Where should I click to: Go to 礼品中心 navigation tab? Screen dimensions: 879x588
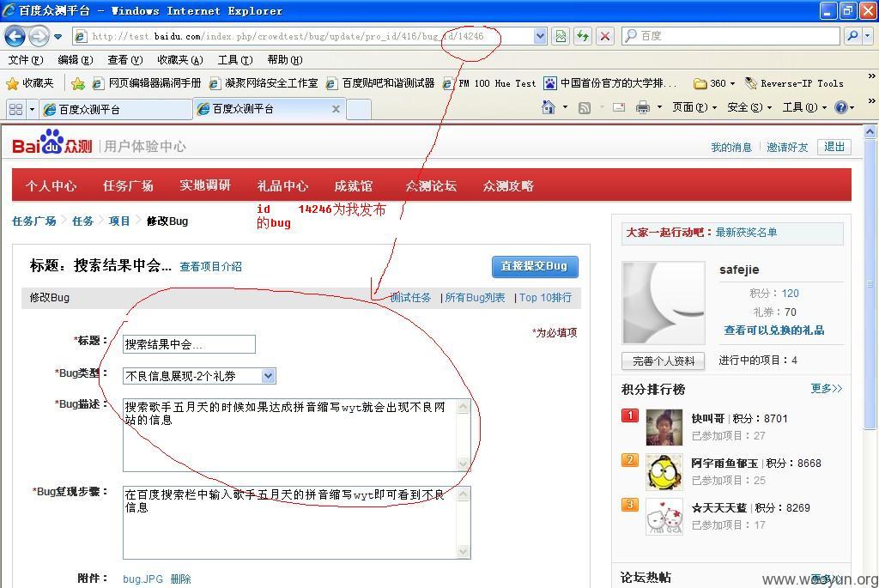(x=282, y=185)
